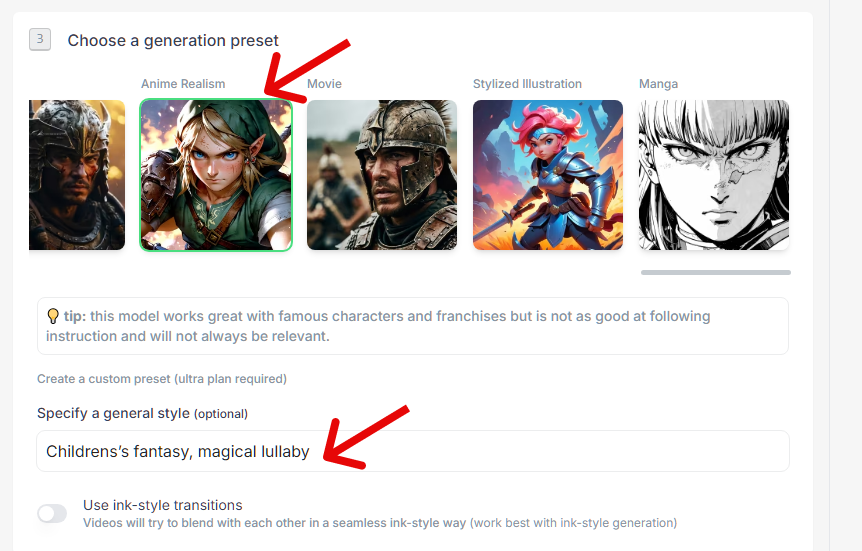Toggle the ink-style transitions switch
The image size is (862, 551).
[x=52, y=514]
